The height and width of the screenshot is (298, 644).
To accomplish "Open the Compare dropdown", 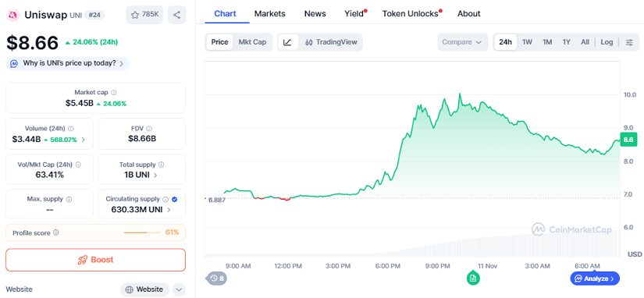I will tap(462, 42).
